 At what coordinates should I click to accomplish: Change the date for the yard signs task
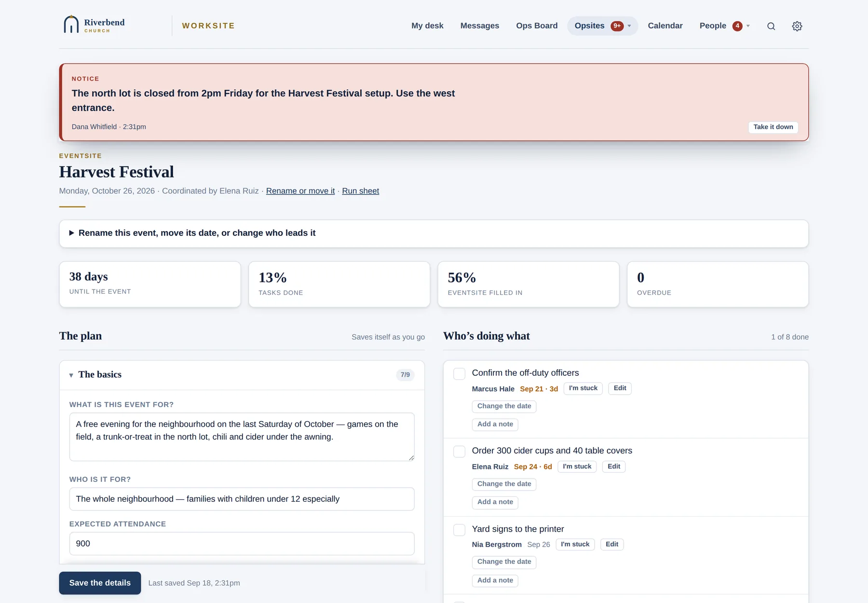tap(504, 562)
